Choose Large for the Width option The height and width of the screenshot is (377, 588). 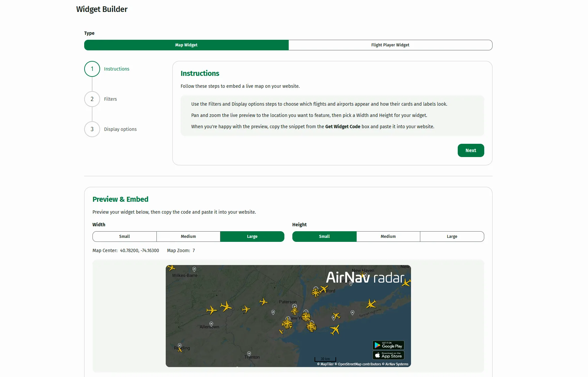tap(252, 237)
